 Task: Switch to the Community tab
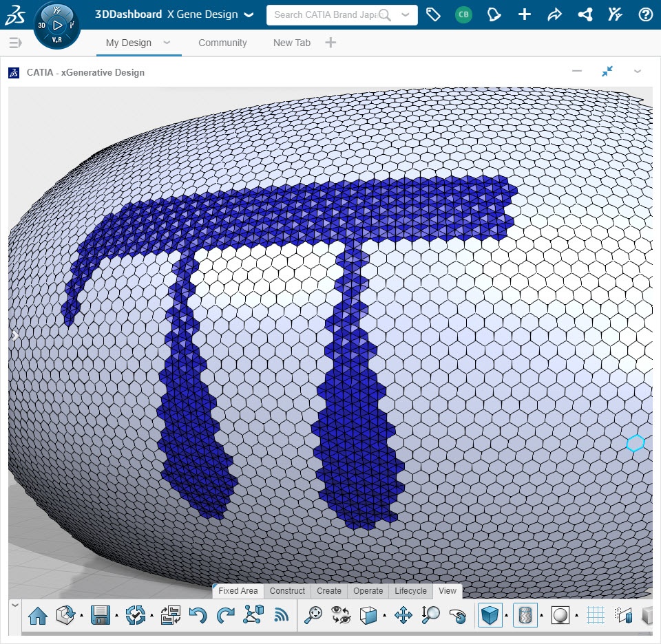[x=222, y=43]
